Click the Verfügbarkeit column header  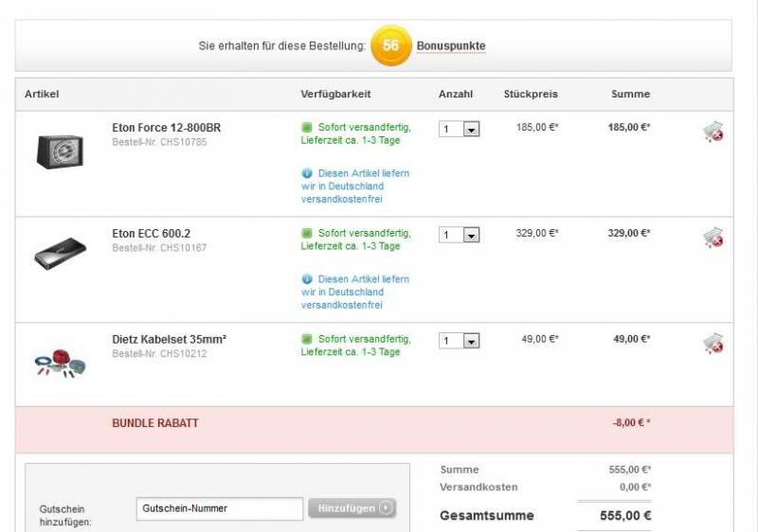[335, 94]
